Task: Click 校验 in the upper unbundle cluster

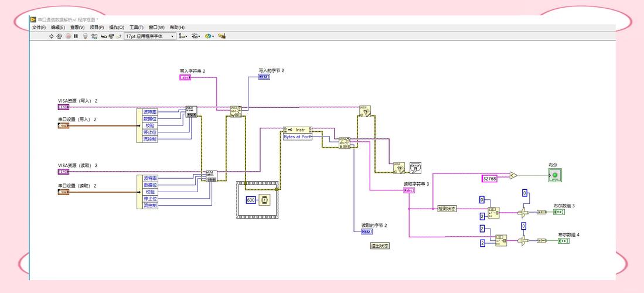Action: [150, 125]
